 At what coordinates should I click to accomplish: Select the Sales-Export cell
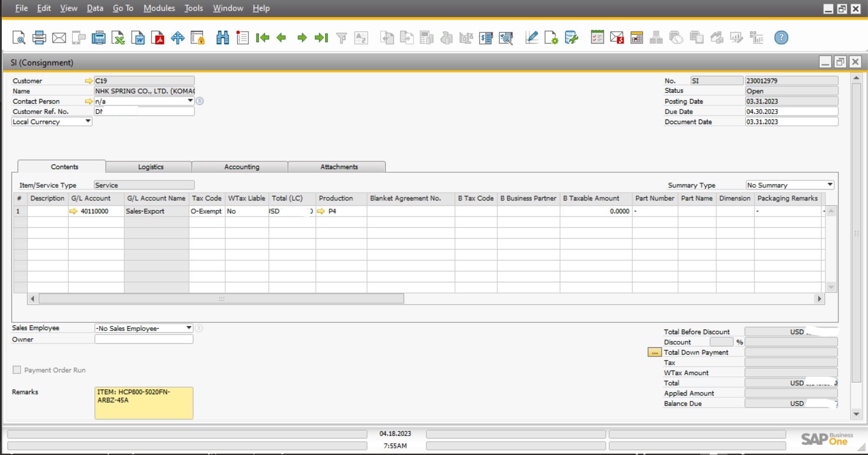tap(156, 211)
